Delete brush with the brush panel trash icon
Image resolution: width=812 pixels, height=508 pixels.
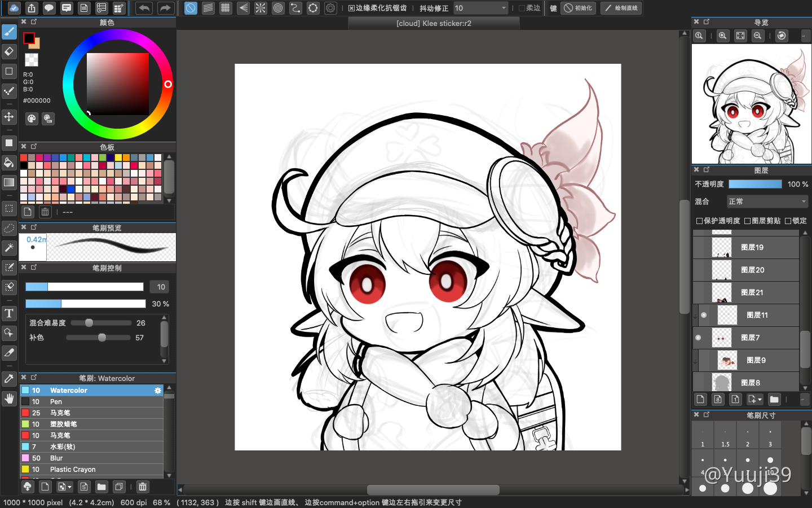143,487
